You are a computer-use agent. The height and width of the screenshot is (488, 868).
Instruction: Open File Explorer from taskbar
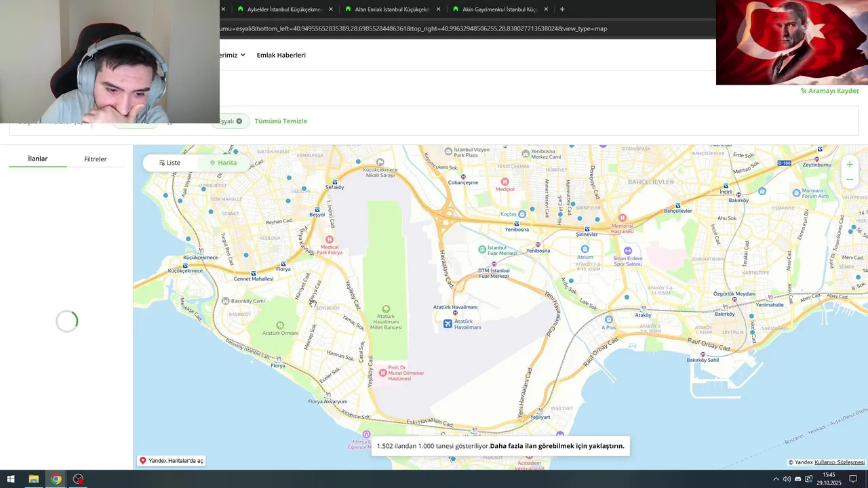(x=33, y=479)
